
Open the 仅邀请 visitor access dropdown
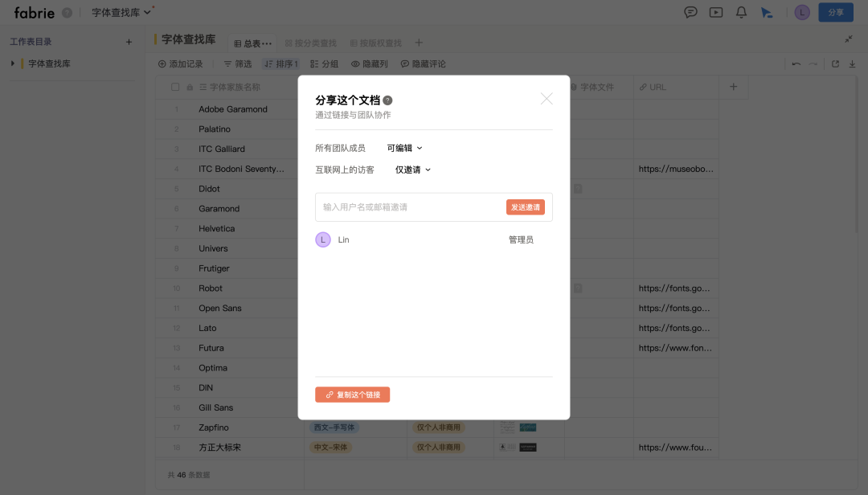pyautogui.click(x=413, y=170)
